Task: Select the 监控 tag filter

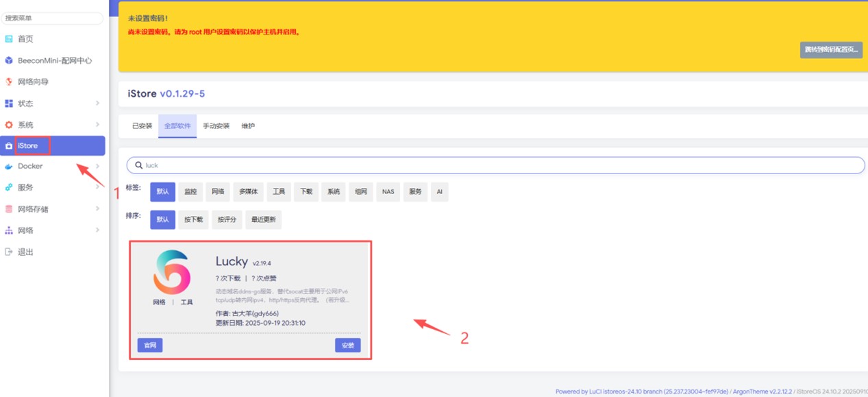Action: (x=190, y=192)
